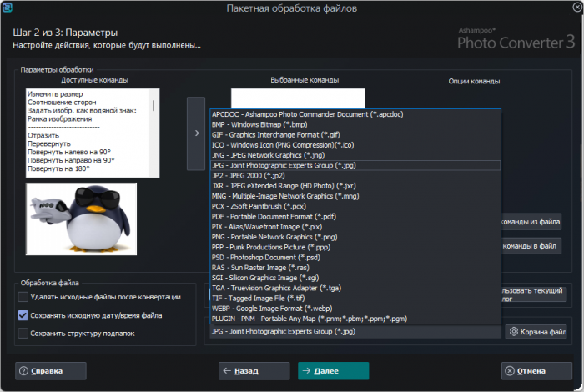This screenshot has width=584, height=392.
Task: Choose PPP - Punk Productions Picture
Action: click(355, 247)
